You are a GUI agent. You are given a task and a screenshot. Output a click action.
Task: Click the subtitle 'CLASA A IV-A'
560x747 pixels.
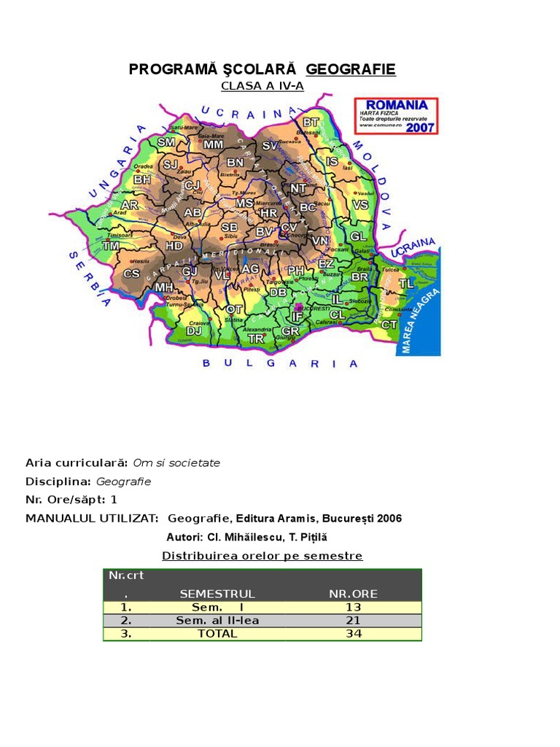click(x=262, y=86)
